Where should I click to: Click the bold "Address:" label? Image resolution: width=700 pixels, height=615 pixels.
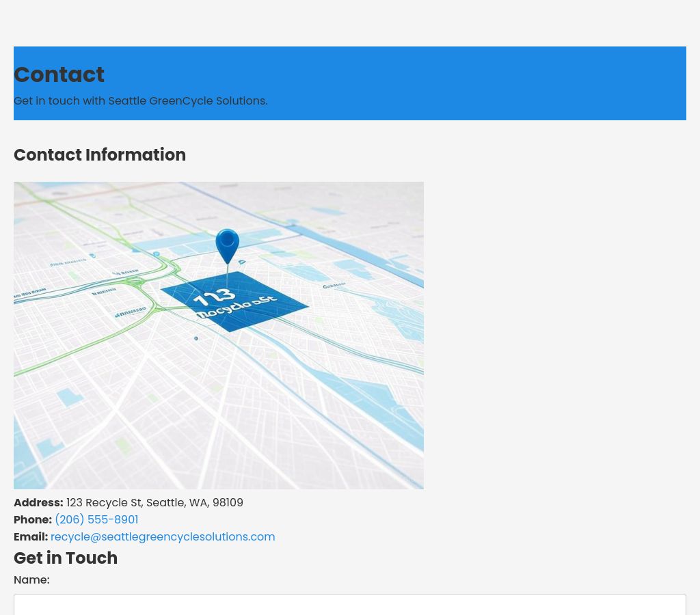coord(38,503)
